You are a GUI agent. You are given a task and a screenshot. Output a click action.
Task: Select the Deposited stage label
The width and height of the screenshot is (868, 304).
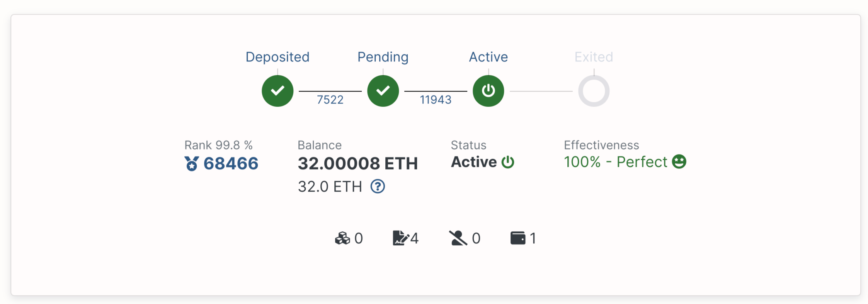pos(277,57)
